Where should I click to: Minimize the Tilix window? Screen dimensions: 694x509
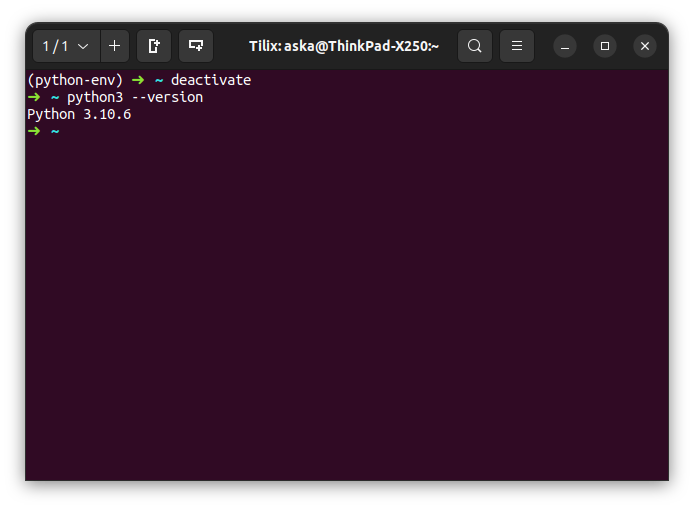pyautogui.click(x=565, y=46)
